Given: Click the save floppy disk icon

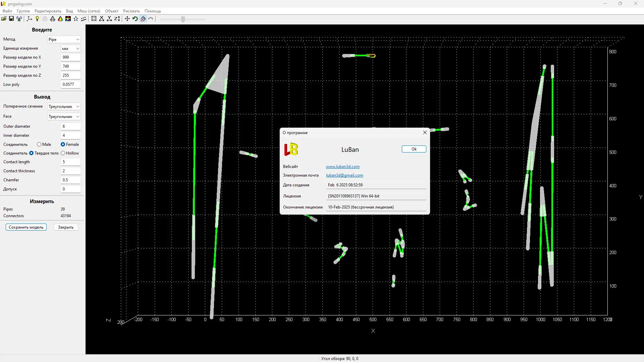Looking at the screenshot, I should point(11,19).
